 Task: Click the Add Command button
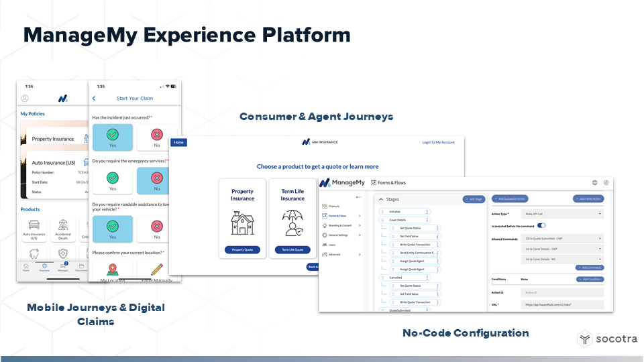(590, 267)
